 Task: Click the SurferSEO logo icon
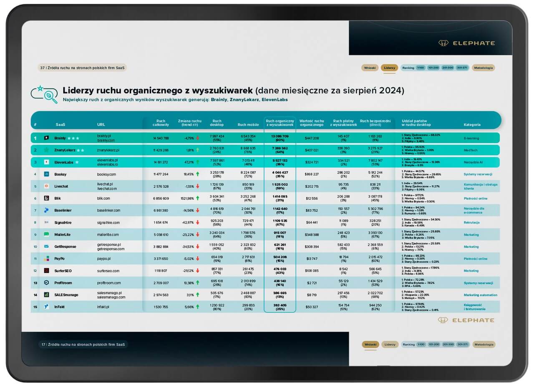[47, 271]
